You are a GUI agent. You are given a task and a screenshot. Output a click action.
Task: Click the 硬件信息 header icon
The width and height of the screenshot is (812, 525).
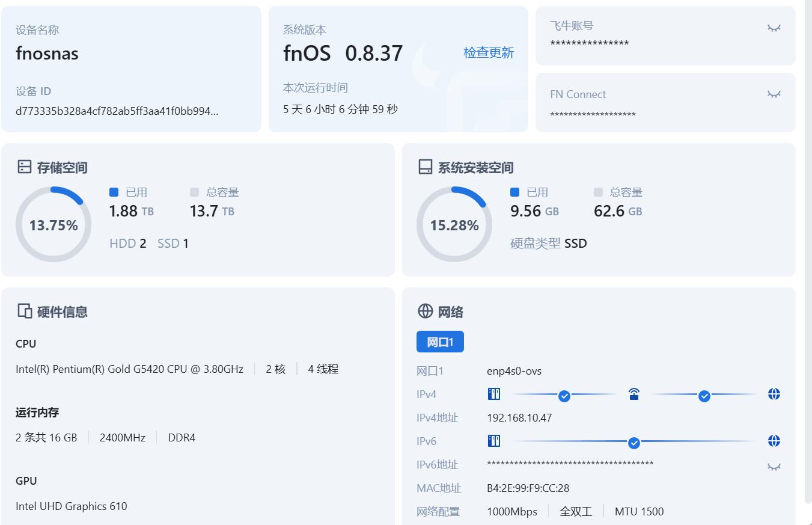pos(24,312)
